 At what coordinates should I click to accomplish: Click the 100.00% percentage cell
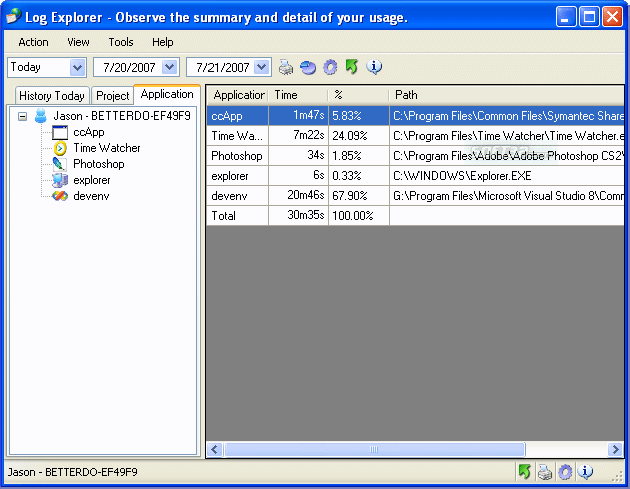[x=359, y=216]
